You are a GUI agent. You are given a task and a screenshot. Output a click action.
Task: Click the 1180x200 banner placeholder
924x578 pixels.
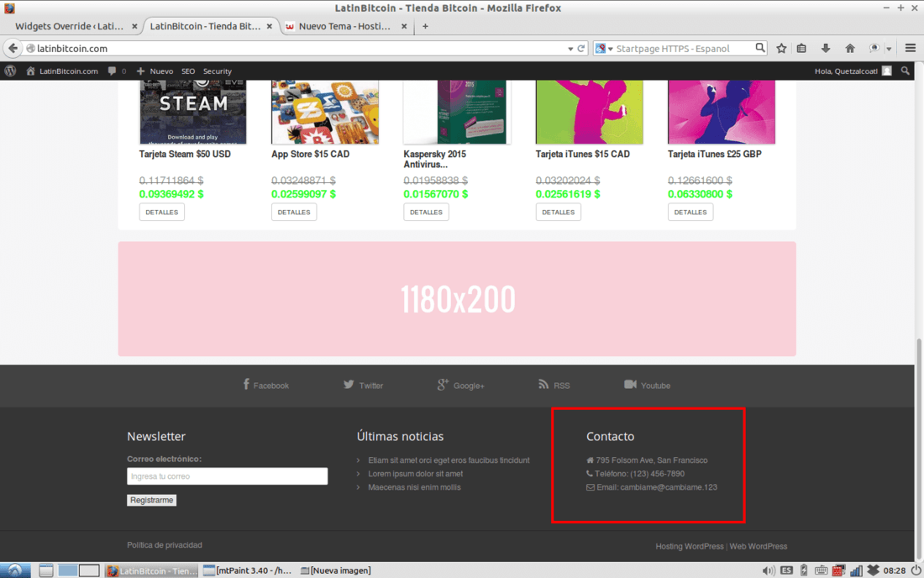click(457, 299)
